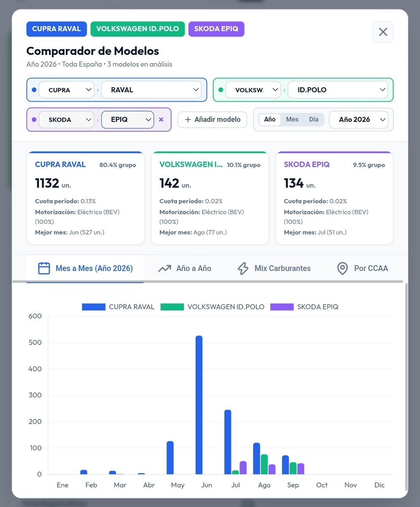The width and height of the screenshot is (420, 507).
Task: Open the Volkswagen brand dropdown
Action: (253, 90)
